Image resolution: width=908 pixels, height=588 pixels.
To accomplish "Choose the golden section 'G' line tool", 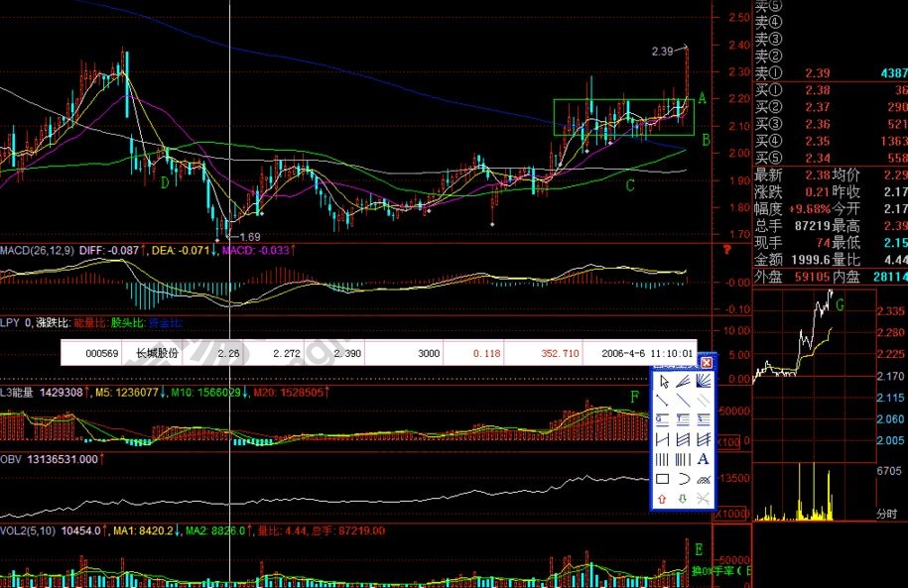I will point(661,420).
